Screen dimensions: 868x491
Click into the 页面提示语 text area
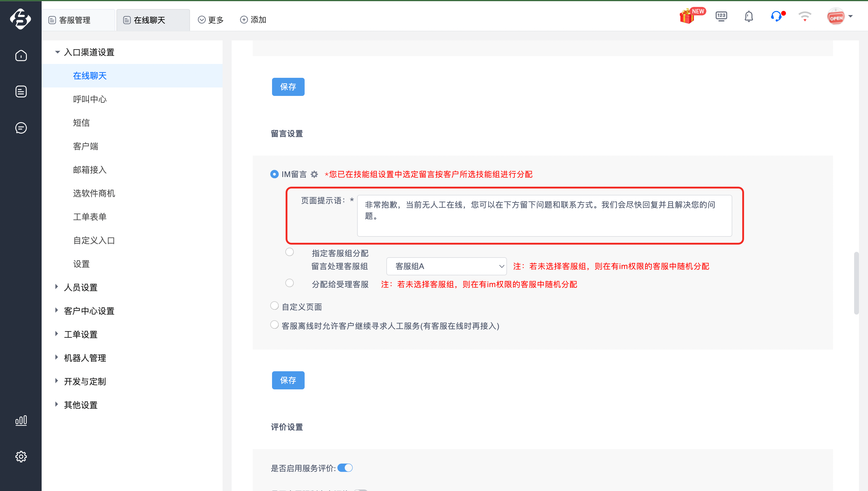tap(544, 216)
